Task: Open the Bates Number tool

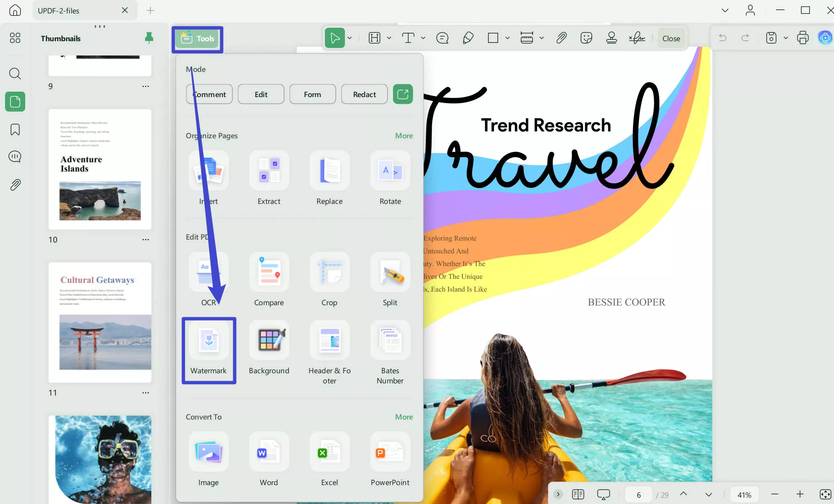Action: click(x=390, y=353)
